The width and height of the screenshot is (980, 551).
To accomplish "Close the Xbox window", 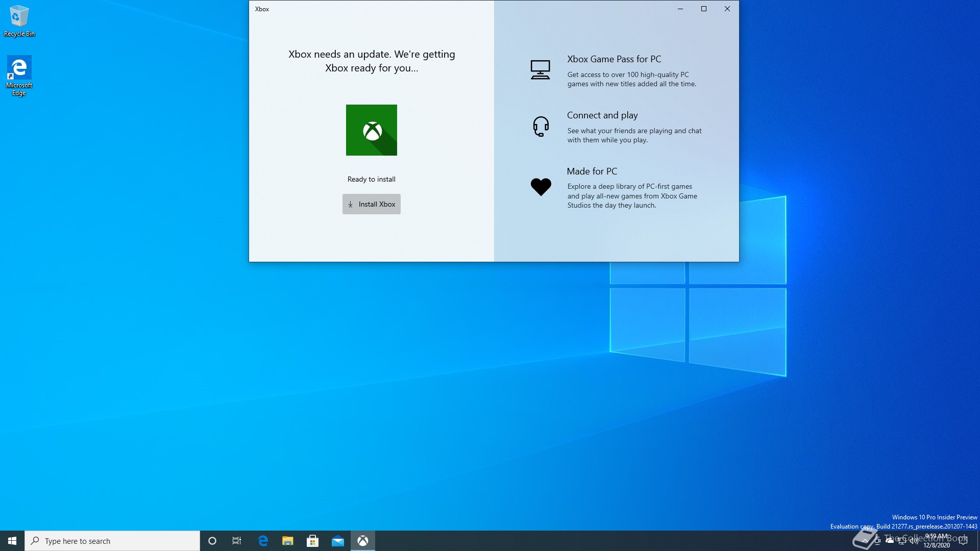I will click(727, 9).
